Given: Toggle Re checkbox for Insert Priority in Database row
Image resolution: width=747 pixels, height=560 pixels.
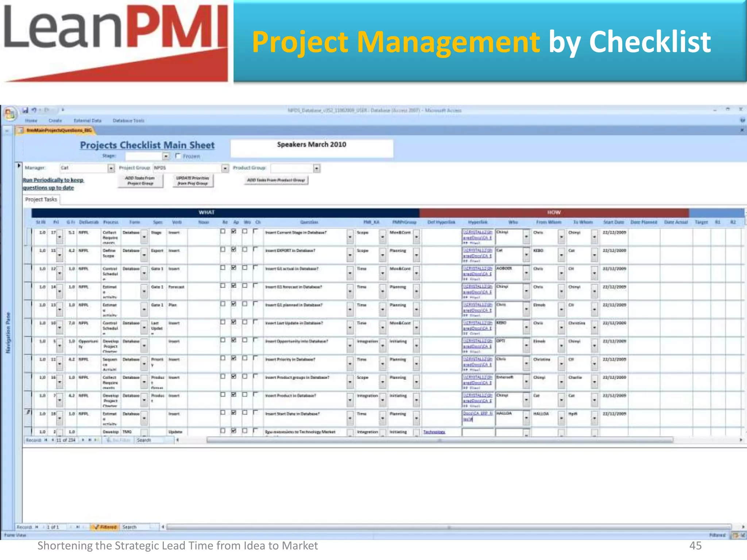Looking at the screenshot, I should pyautogui.click(x=222, y=358).
